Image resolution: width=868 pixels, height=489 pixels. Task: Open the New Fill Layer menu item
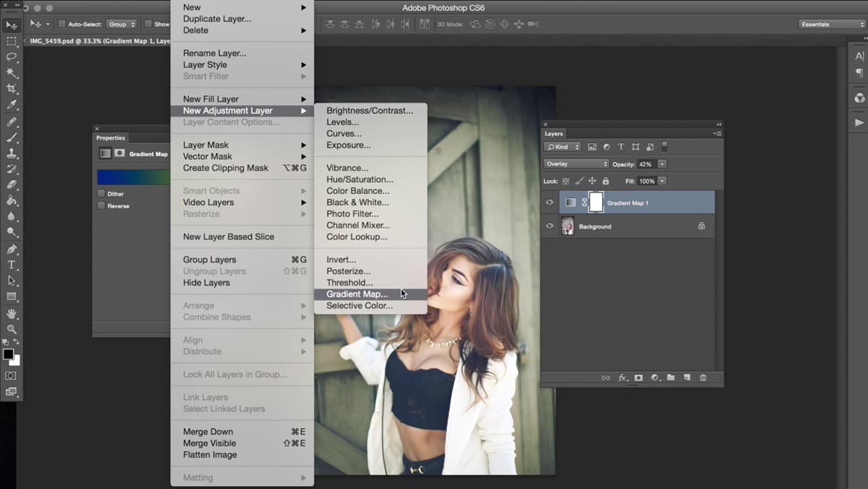pyautogui.click(x=242, y=99)
